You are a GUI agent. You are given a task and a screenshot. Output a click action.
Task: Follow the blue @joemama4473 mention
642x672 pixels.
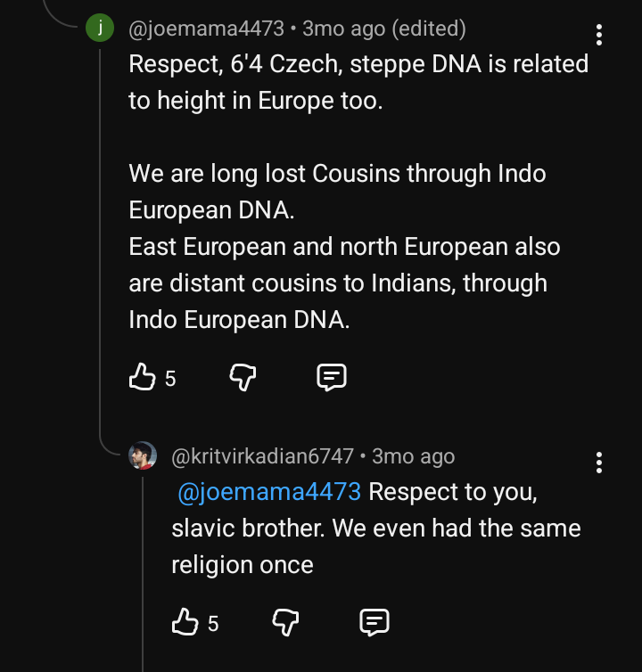pos(270,492)
